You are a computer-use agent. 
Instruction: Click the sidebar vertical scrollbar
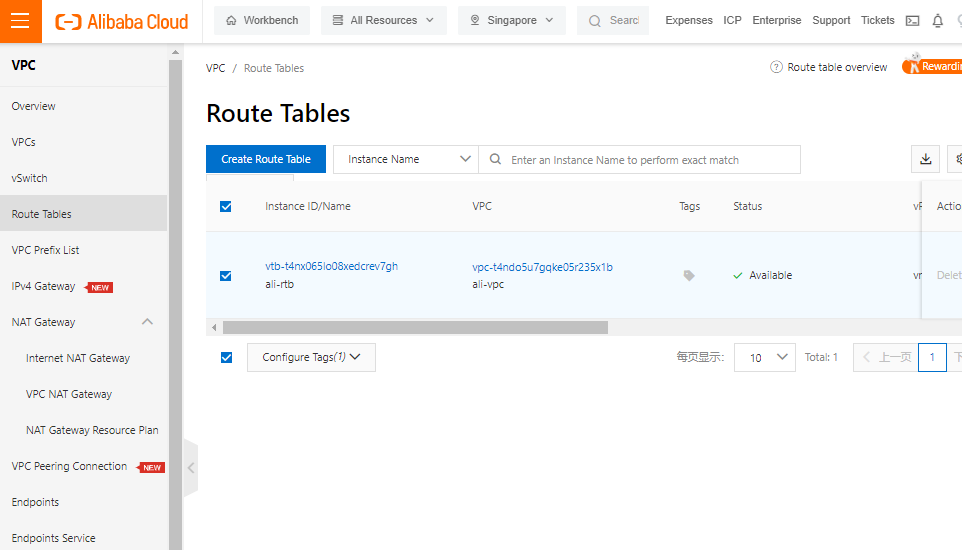click(x=175, y=304)
